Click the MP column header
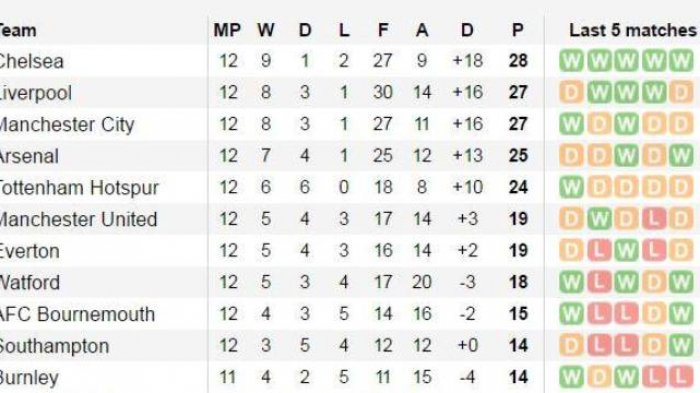700x393 pixels. coord(227,30)
